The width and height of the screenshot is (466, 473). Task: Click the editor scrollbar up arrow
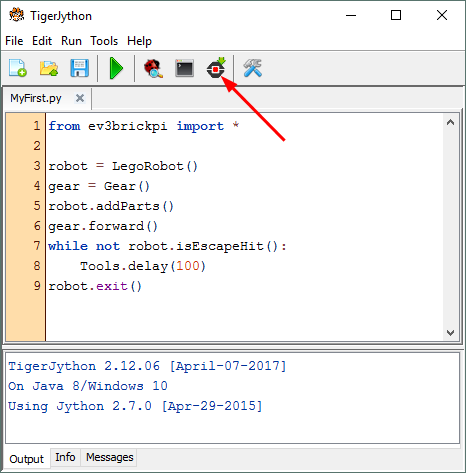click(x=450, y=122)
